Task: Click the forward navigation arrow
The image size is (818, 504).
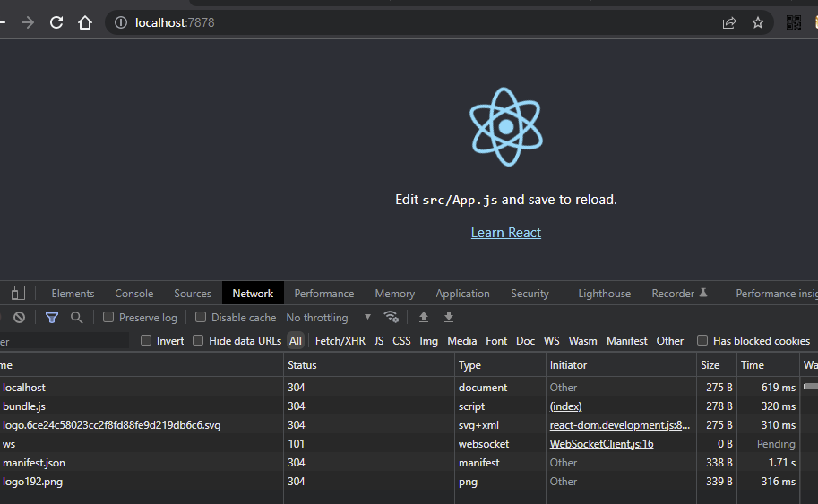Action: (28, 22)
